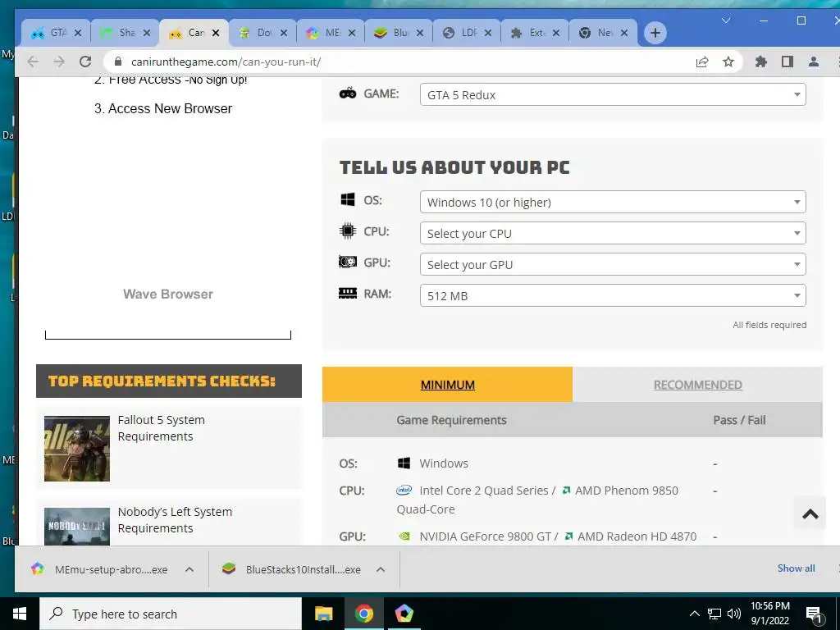
Task: Click the browser back arrow
Action: (x=33, y=62)
